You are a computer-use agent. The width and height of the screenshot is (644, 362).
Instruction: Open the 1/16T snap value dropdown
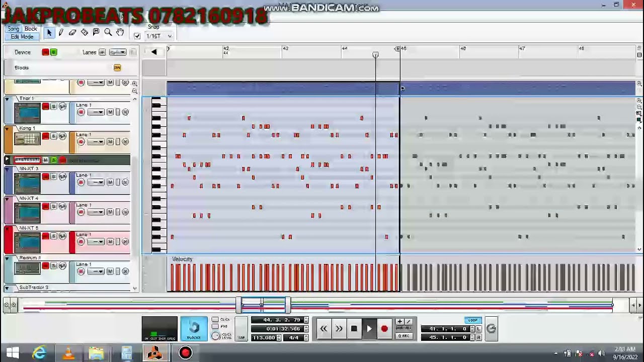pos(159,36)
